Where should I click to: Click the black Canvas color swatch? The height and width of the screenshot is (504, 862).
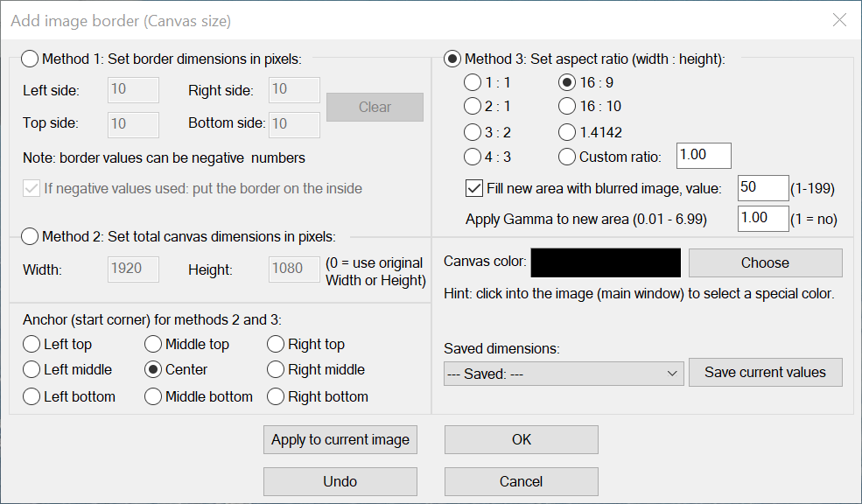point(606,262)
